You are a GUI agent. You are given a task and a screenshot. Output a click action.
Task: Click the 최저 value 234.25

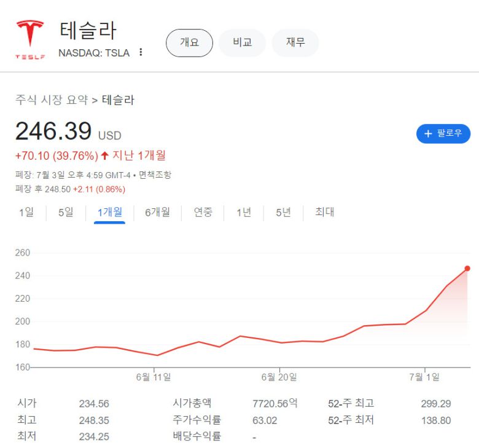pyautogui.click(x=94, y=437)
